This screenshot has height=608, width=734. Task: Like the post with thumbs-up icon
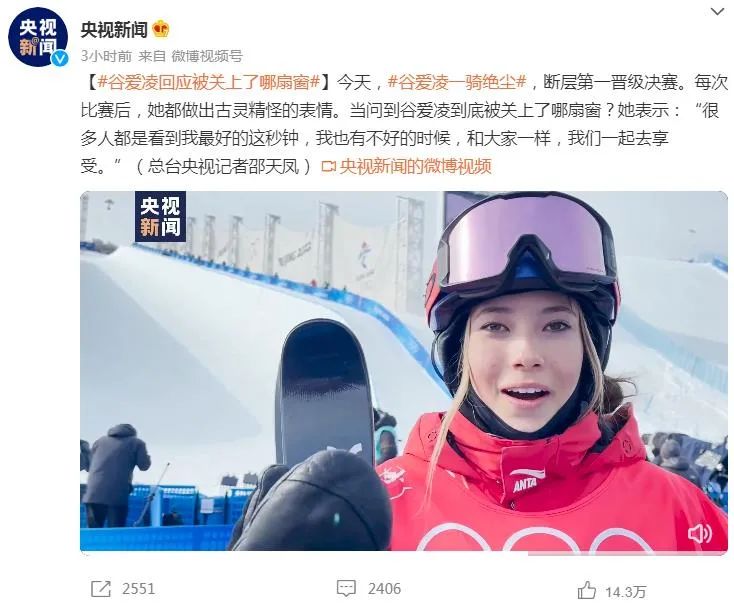point(587,591)
